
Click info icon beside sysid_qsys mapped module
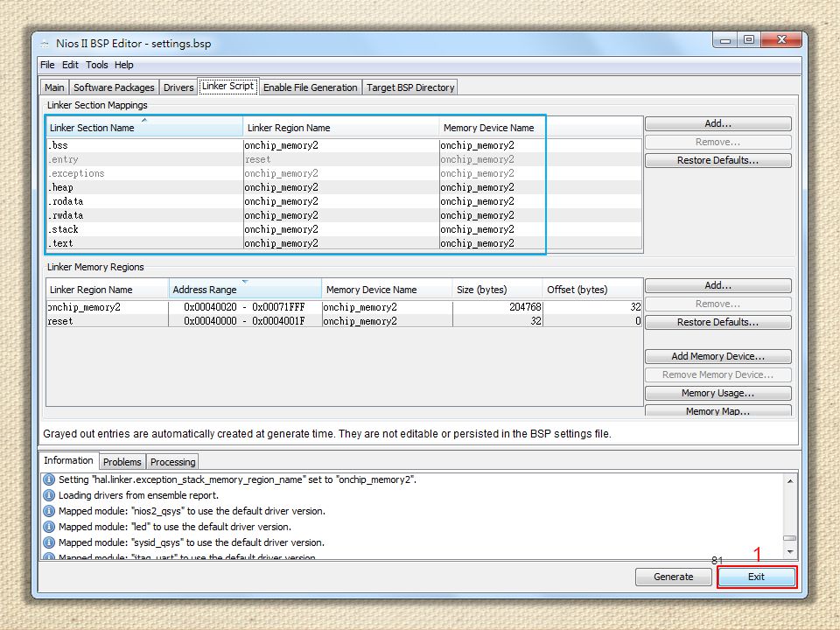pos(49,542)
